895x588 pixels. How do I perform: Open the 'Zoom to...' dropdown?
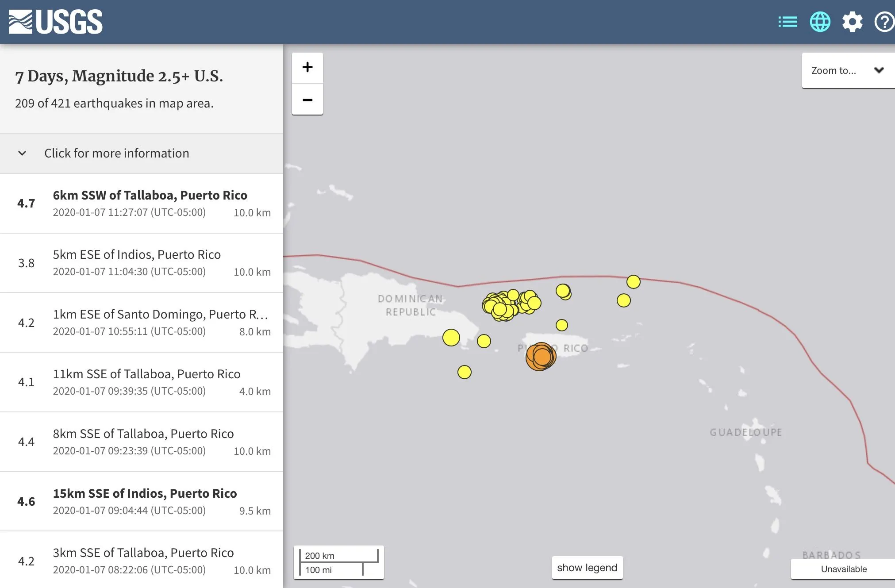[847, 70]
